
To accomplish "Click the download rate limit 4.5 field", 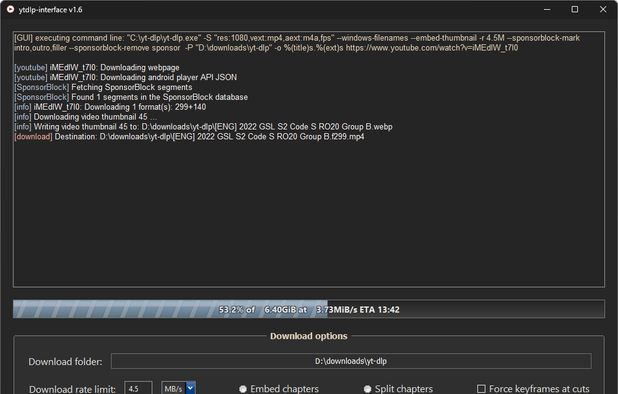I will (138, 388).
